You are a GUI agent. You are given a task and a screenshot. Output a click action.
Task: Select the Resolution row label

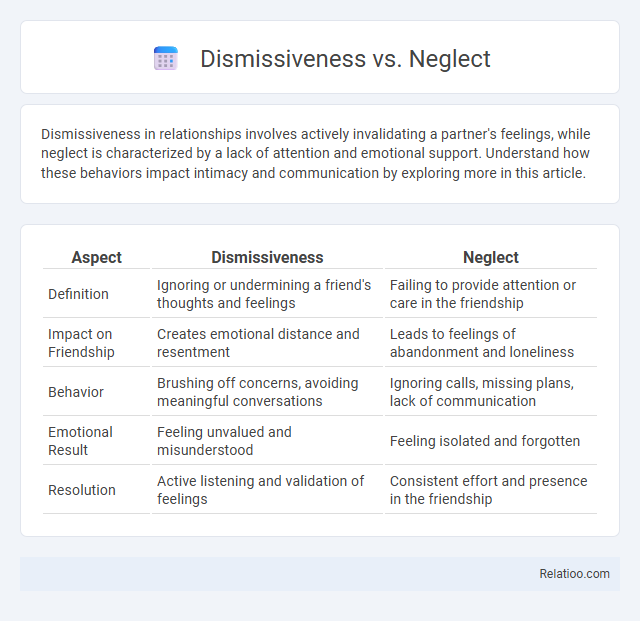click(82, 490)
